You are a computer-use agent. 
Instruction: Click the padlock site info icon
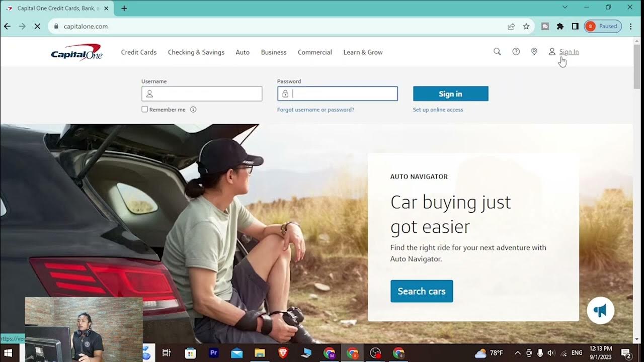click(x=56, y=26)
